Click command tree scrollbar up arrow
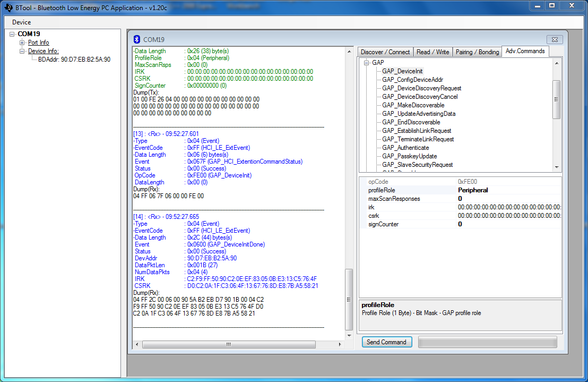Screen dimensions: 588x382 coord(557,63)
